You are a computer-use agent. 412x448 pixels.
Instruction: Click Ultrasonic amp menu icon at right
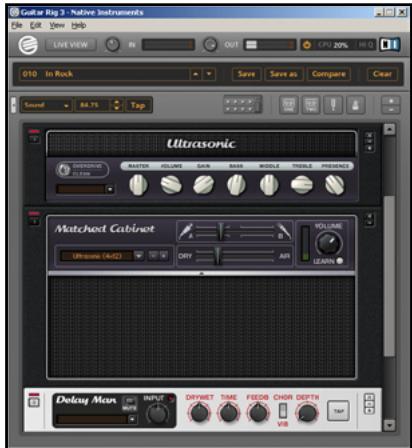click(369, 142)
